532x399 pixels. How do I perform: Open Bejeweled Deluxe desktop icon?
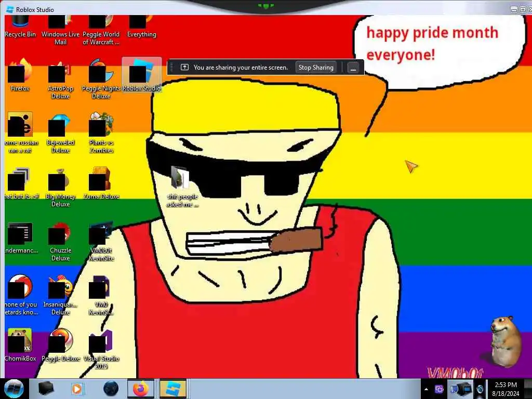click(x=60, y=134)
